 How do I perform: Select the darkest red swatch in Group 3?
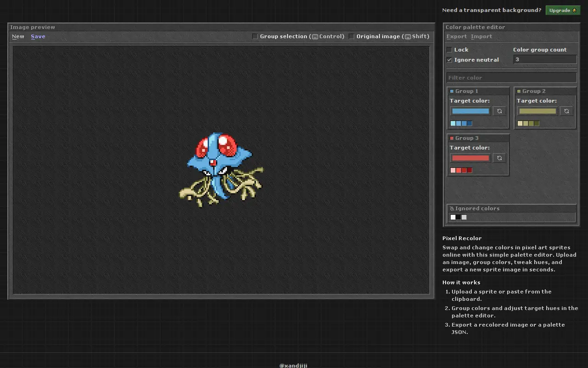click(469, 170)
